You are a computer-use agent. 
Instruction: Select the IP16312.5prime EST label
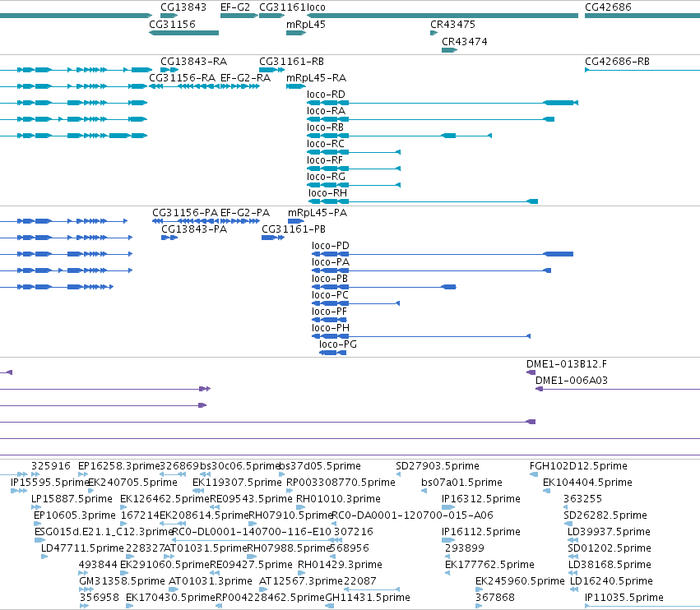click(481, 498)
